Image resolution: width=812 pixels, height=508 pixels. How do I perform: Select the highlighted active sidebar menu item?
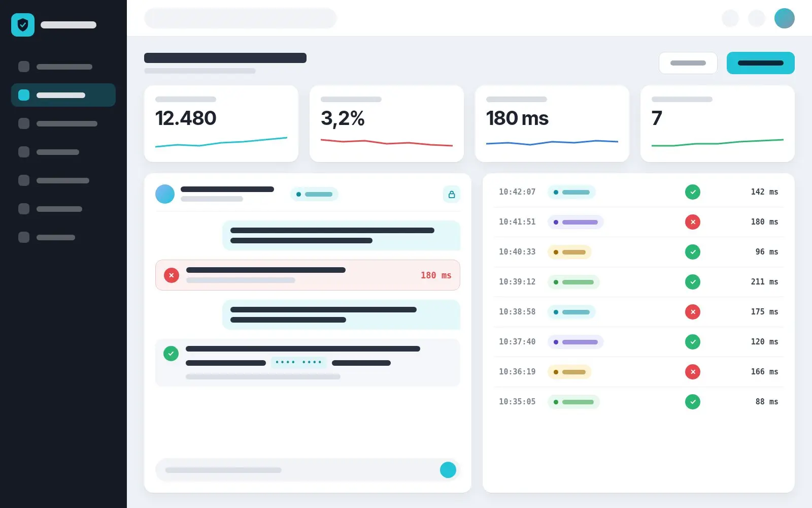tap(63, 95)
